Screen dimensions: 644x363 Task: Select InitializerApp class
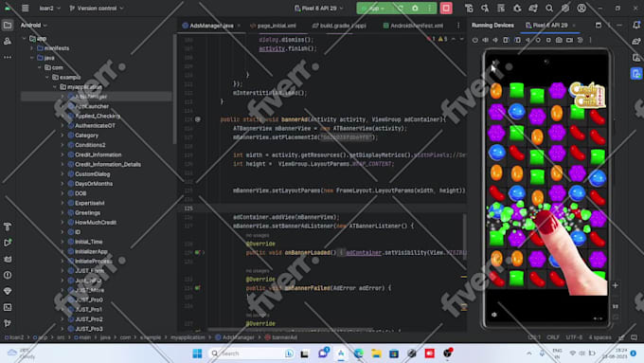[91, 251]
